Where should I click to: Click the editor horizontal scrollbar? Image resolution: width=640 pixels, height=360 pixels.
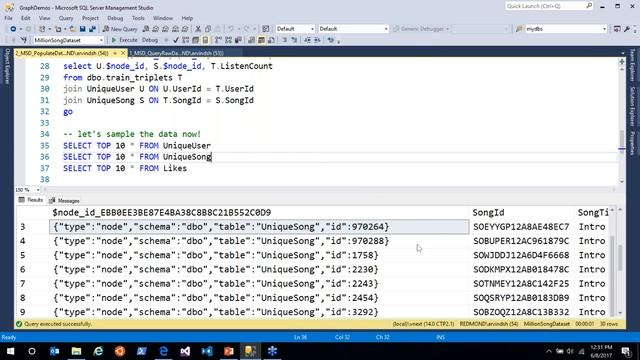pos(329,190)
